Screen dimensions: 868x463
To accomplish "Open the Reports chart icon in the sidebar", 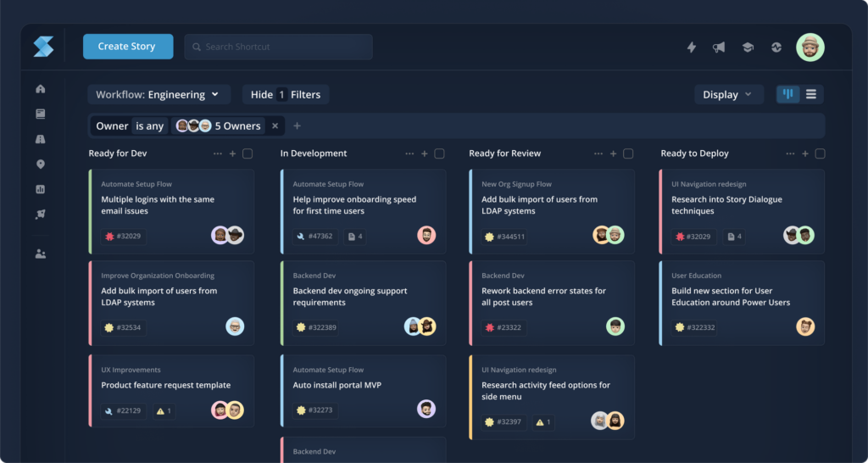I will click(x=41, y=189).
